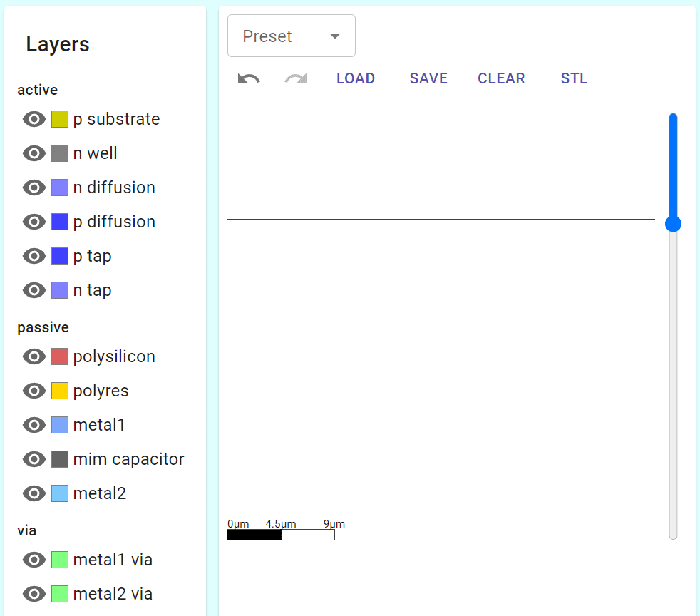Hide the p diffusion layer
700x616 pixels.
click(34, 222)
